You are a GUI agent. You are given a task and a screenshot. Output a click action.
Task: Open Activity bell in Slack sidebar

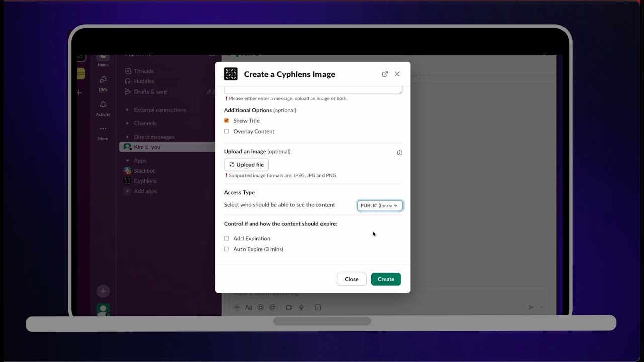[103, 108]
